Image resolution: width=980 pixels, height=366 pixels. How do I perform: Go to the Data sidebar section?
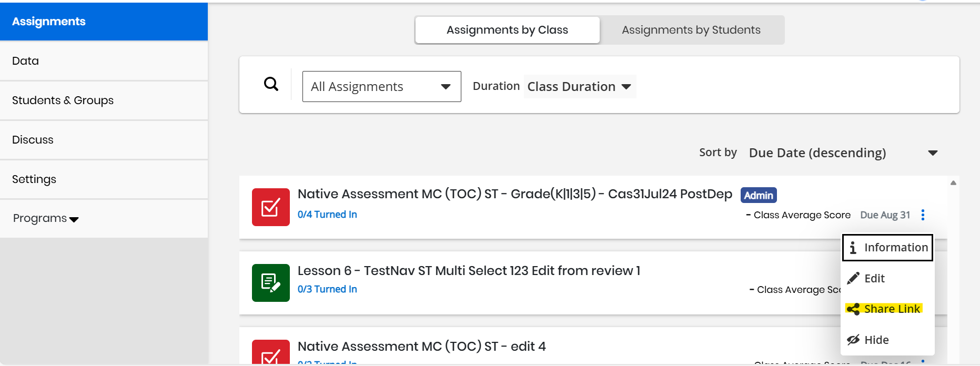(25, 61)
